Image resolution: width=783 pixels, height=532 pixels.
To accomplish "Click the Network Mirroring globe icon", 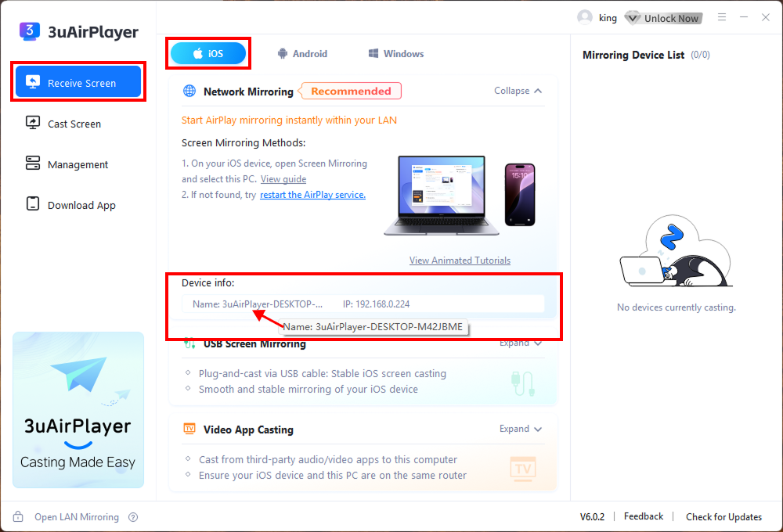I will coord(189,92).
